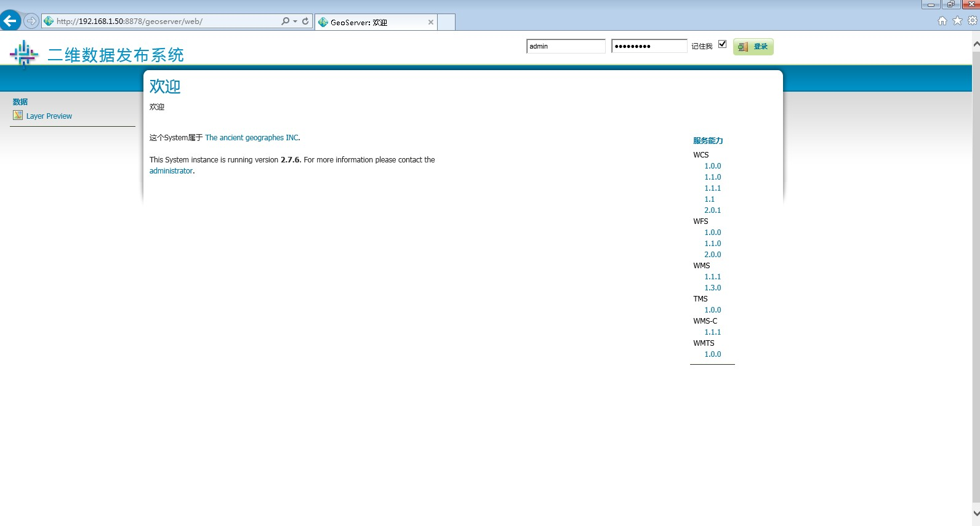Image resolution: width=980 pixels, height=526 pixels.
Task: Open the browser home icon
Action: [x=942, y=21]
